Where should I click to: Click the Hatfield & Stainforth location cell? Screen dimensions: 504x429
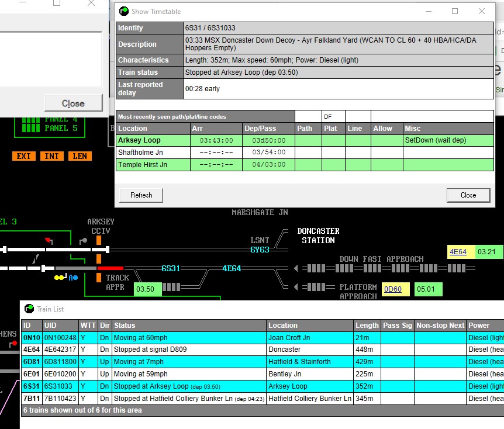click(310, 362)
